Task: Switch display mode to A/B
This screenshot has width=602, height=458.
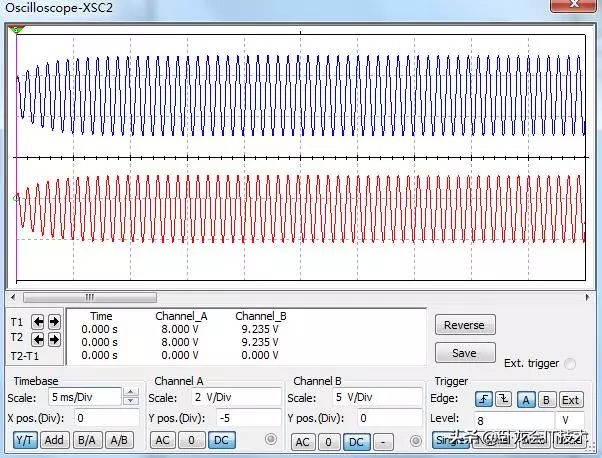Action: point(119,440)
